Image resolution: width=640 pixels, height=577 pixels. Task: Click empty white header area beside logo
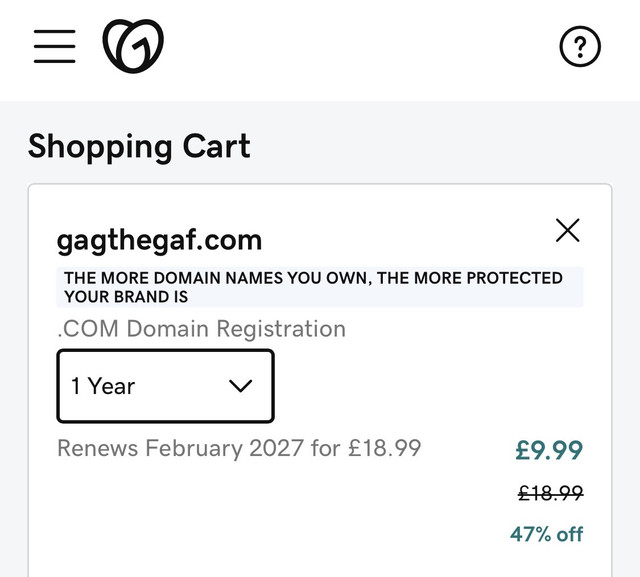tap(359, 47)
